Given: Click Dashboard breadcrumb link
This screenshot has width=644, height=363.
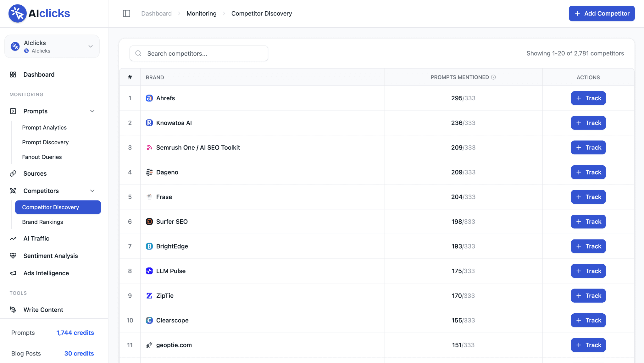Looking at the screenshot, I should coord(156,14).
